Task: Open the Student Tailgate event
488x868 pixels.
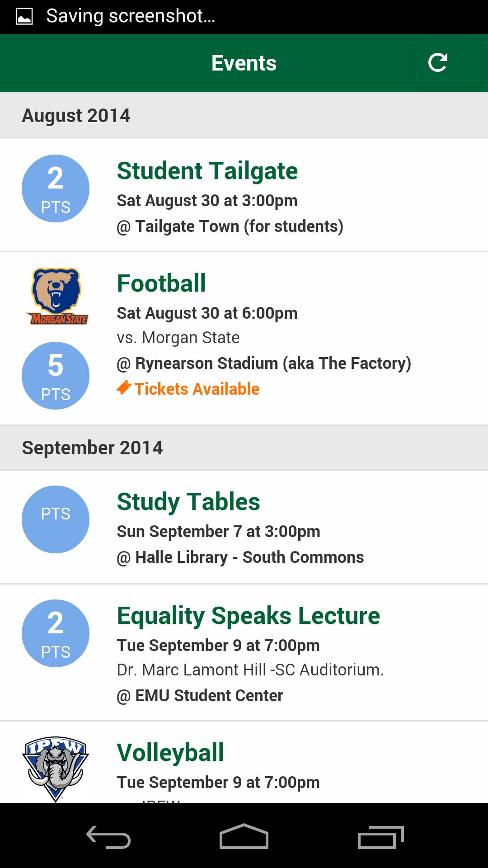Action: pos(207,171)
